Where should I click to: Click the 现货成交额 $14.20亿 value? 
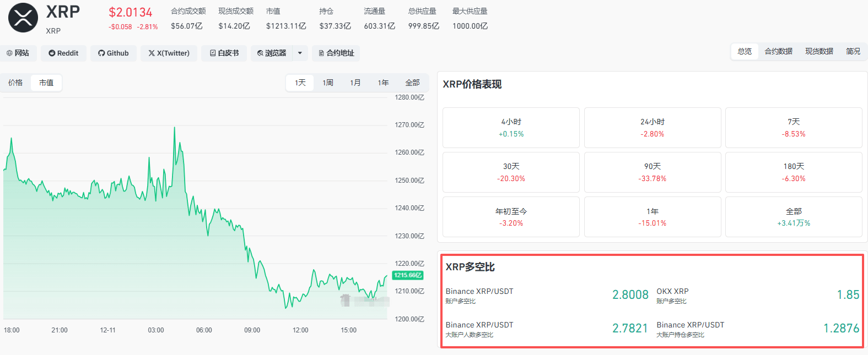234,26
